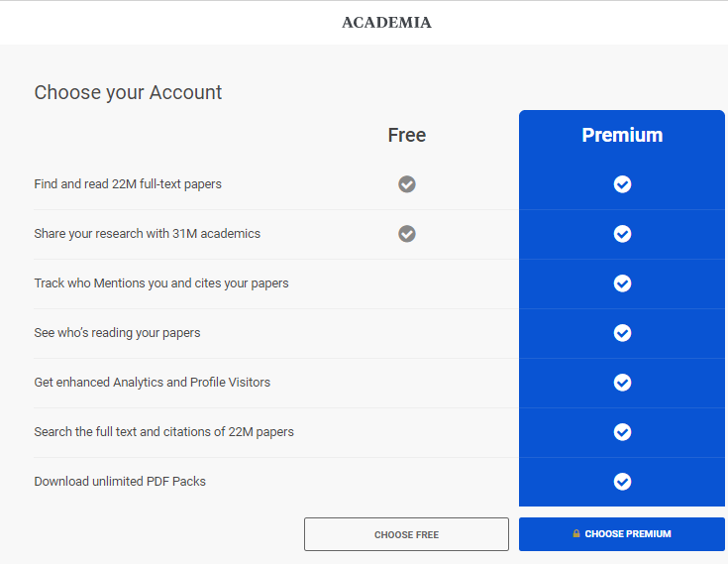Image resolution: width=728 pixels, height=564 pixels.
Task: Click the lock icon on Choose Premium
Action: (576, 533)
